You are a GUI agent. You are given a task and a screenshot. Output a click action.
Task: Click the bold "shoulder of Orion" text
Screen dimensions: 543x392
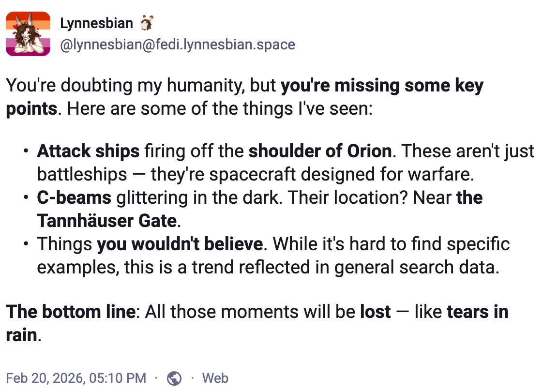[320, 151]
